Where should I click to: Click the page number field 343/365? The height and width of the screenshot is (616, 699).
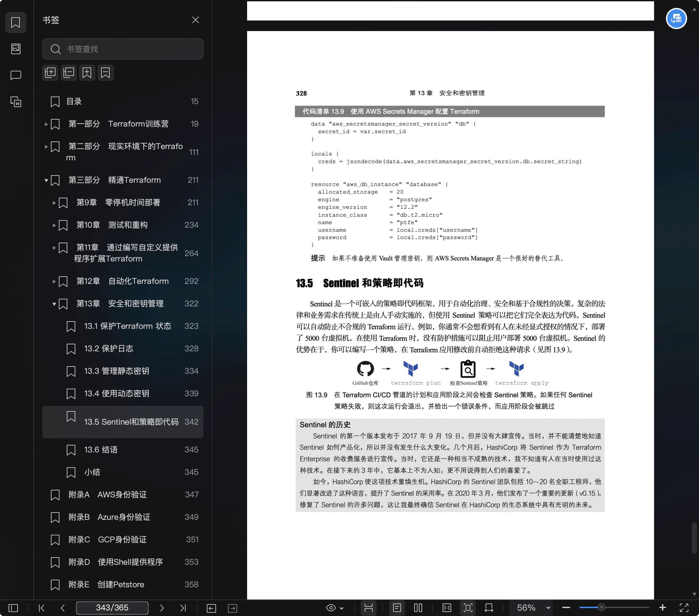tap(112, 608)
